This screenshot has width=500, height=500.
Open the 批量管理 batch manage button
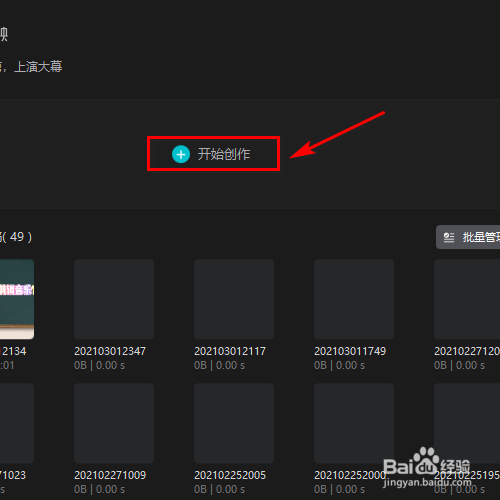[x=468, y=237]
